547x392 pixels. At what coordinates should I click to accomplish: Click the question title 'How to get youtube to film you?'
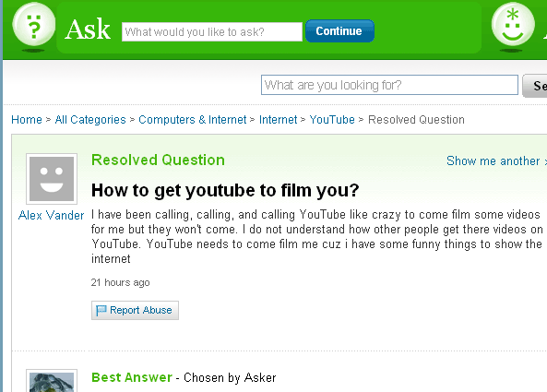[x=225, y=190]
